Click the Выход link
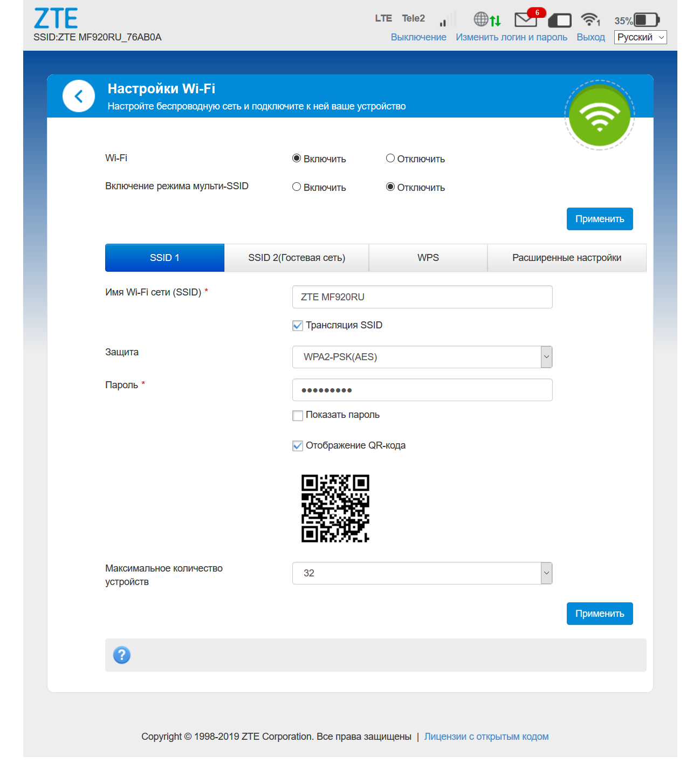The width and height of the screenshot is (700, 777). point(591,37)
